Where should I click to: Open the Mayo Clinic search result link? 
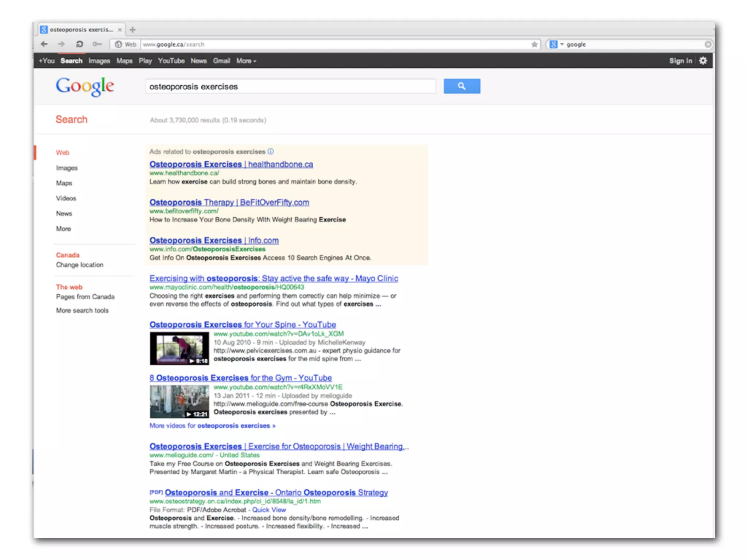[x=274, y=279]
